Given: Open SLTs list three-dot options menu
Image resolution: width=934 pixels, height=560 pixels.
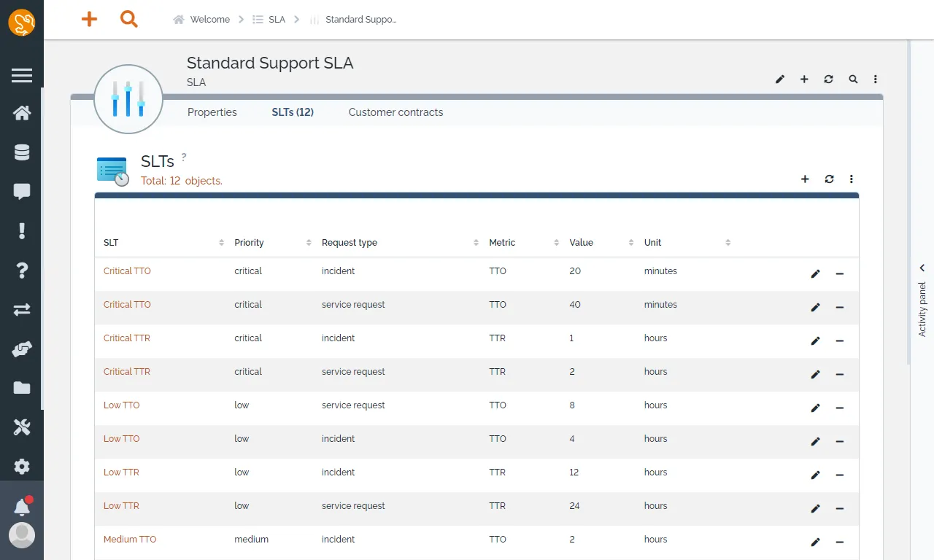Looking at the screenshot, I should [x=852, y=179].
